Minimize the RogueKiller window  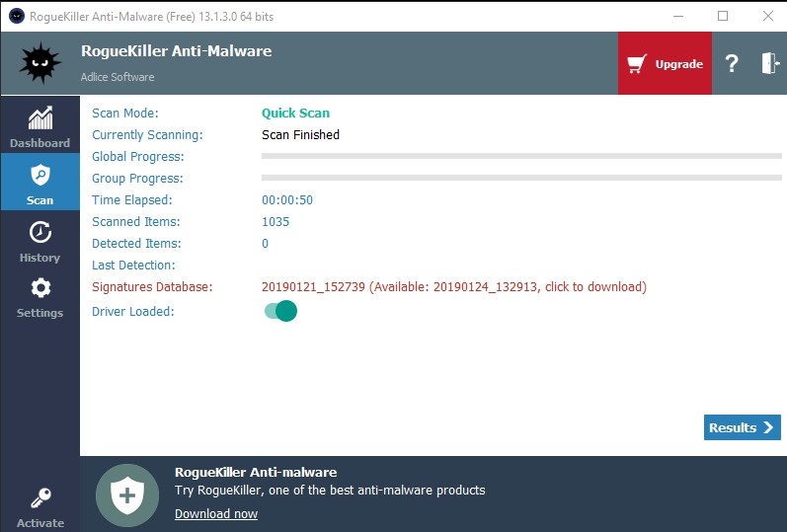[x=678, y=16]
